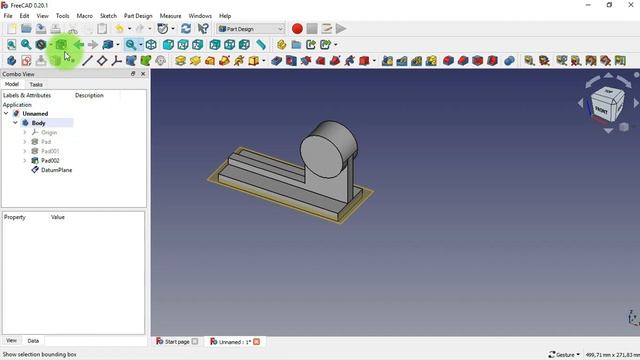Viewport: 640px width, 360px height.
Task: Select the Linear pattern tool
Action: pyautogui.click(x=402, y=61)
